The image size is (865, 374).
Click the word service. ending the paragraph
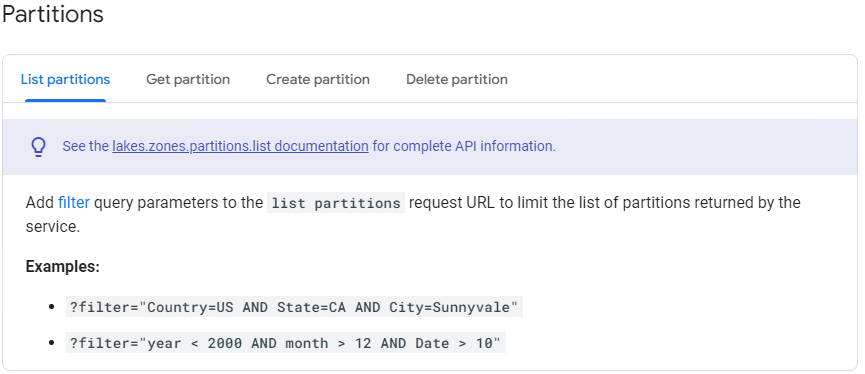53,227
